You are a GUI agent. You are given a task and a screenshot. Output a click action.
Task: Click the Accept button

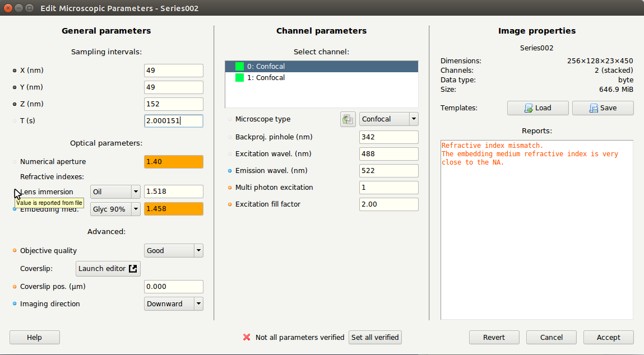pos(608,337)
